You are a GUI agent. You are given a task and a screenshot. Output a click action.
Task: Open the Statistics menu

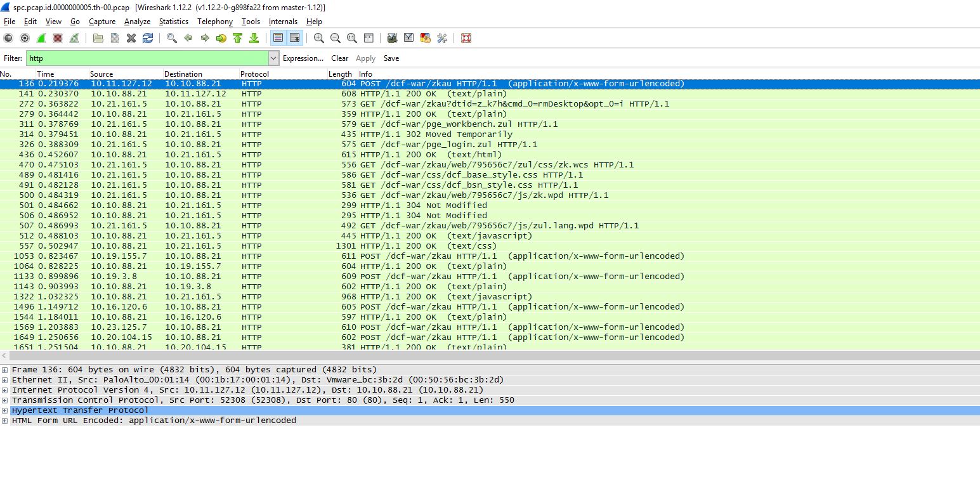[x=173, y=22]
